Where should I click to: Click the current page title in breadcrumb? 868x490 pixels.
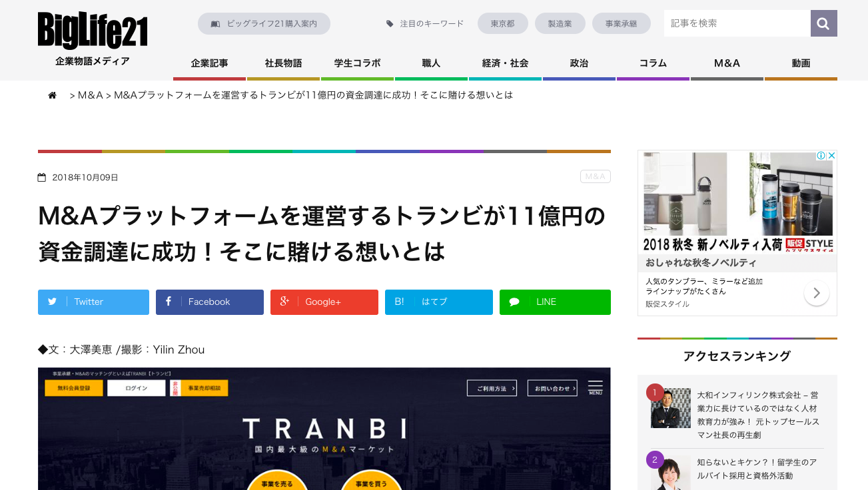point(314,95)
